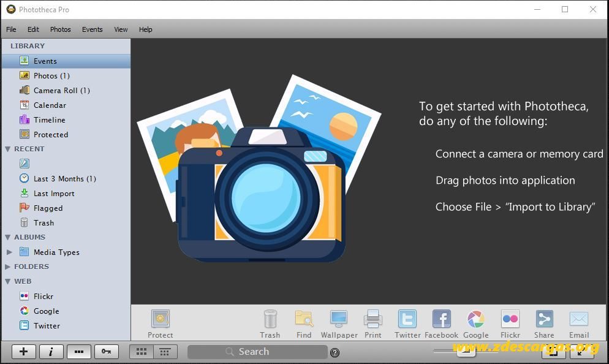Screen dimensions: 609x364
Task: Click the info (i) button
Action: [x=51, y=352]
